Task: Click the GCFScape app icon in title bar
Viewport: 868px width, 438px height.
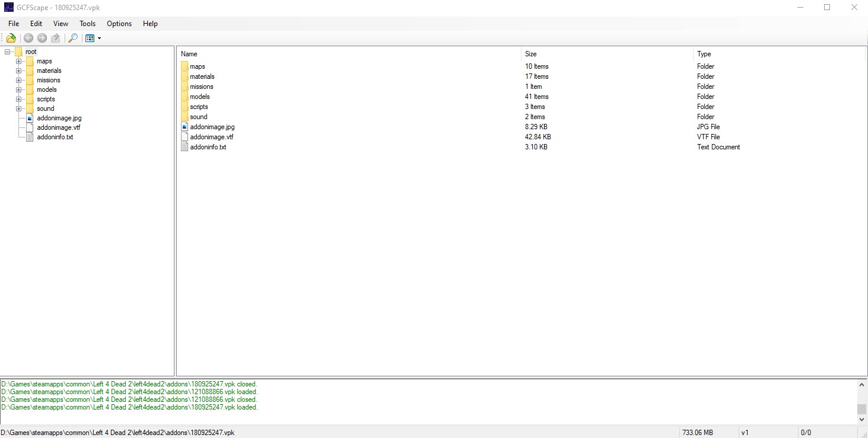Action: point(9,7)
